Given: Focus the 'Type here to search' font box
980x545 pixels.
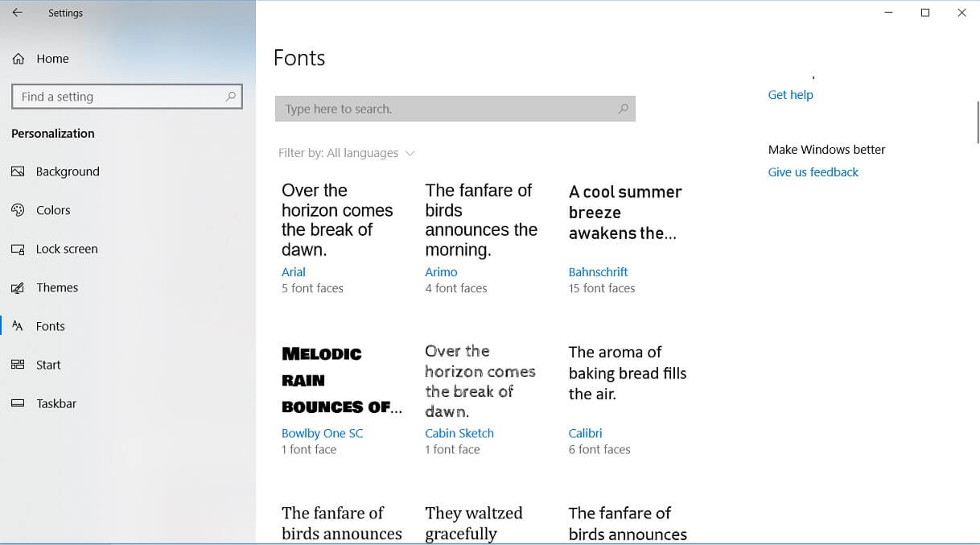Looking at the screenshot, I should tap(455, 109).
